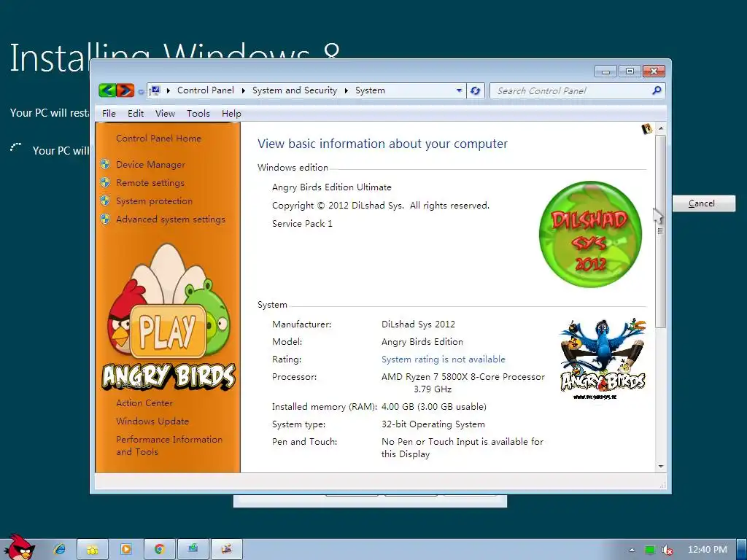Open System protection link
This screenshot has height=560, width=747.
(x=155, y=201)
